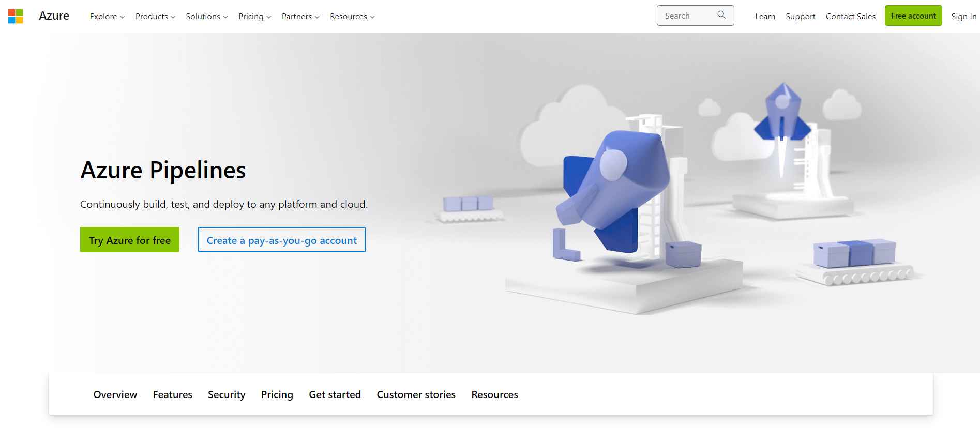The width and height of the screenshot is (980, 428).
Task: Click the Azure Pipelines heading text
Action: pos(163,170)
